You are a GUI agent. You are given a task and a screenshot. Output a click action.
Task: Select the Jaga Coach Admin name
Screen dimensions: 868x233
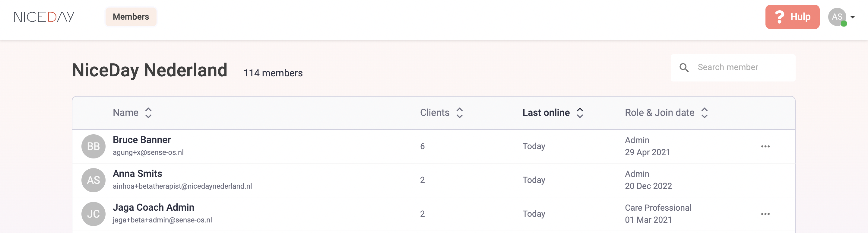pos(153,207)
